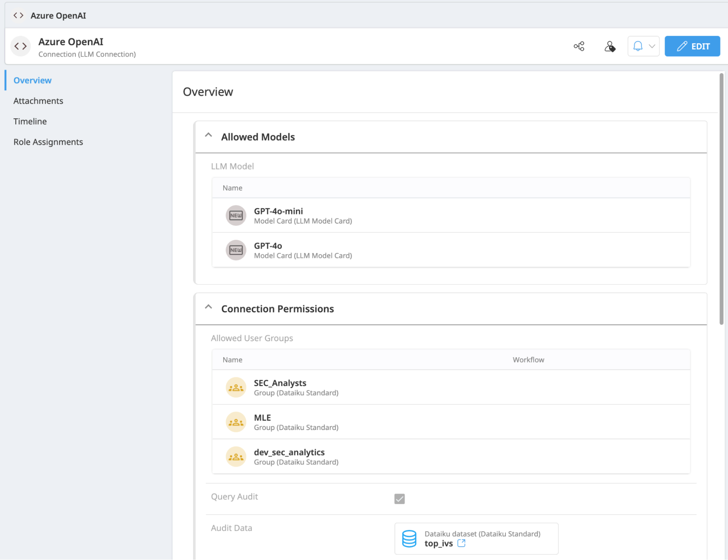Open the Timeline tab
This screenshot has width=728, height=560.
tap(30, 121)
